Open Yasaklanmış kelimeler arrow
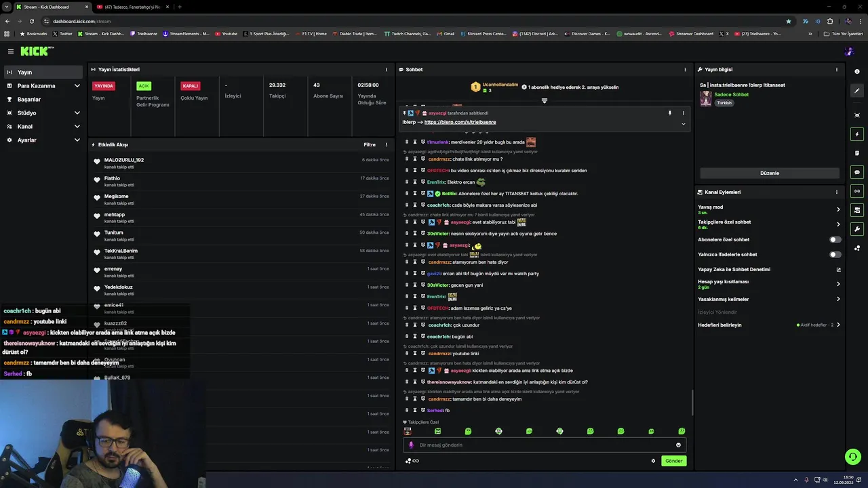This screenshot has width=868, height=488. click(x=838, y=299)
